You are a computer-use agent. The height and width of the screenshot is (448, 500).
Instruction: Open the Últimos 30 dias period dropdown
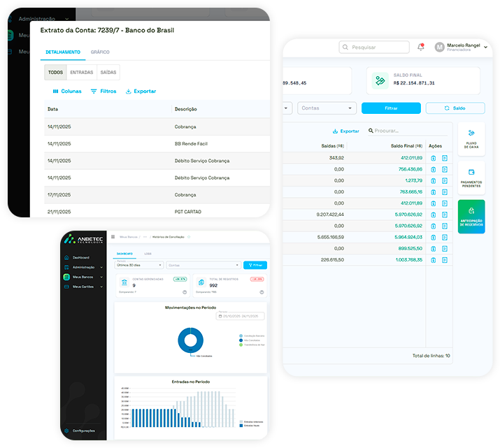(x=139, y=265)
